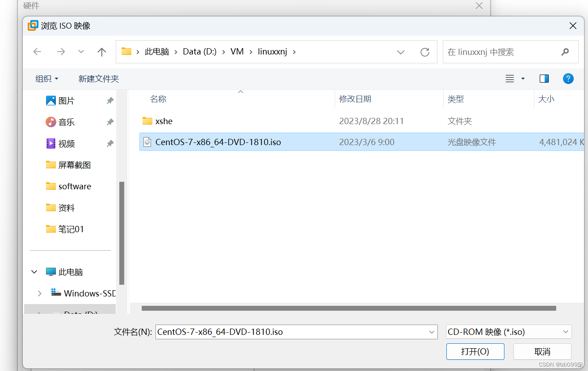
Task: Unpin 图片 using its pin icon
Action: pos(110,101)
